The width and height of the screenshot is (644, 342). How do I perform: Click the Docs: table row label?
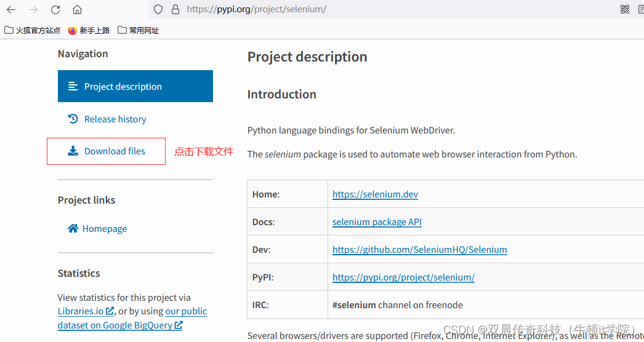pos(264,222)
